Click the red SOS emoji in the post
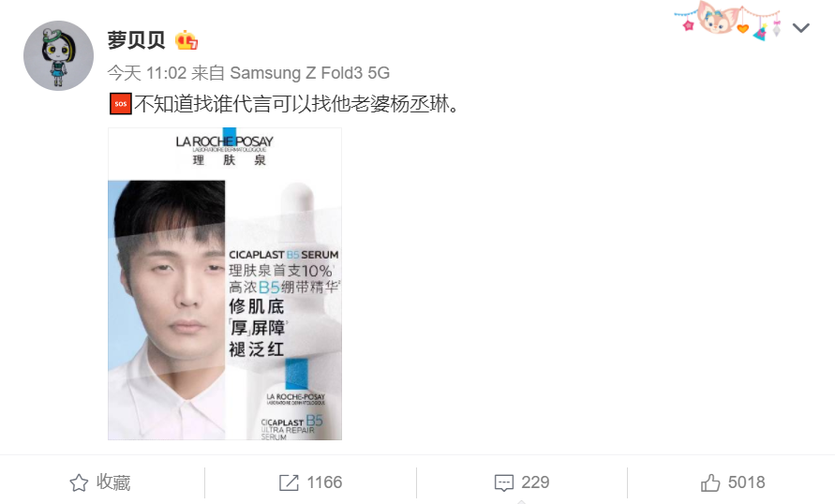 click(120, 104)
